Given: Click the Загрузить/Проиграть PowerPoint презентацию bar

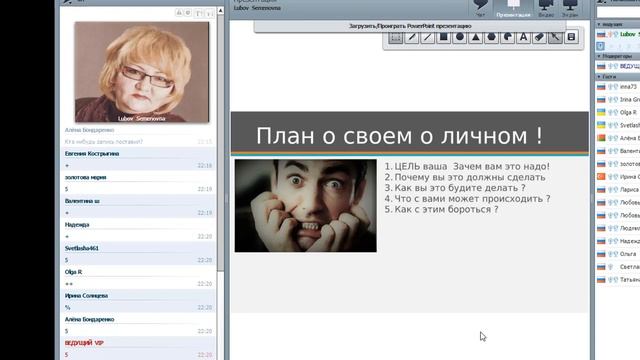Looking at the screenshot, I should click(x=410, y=26).
